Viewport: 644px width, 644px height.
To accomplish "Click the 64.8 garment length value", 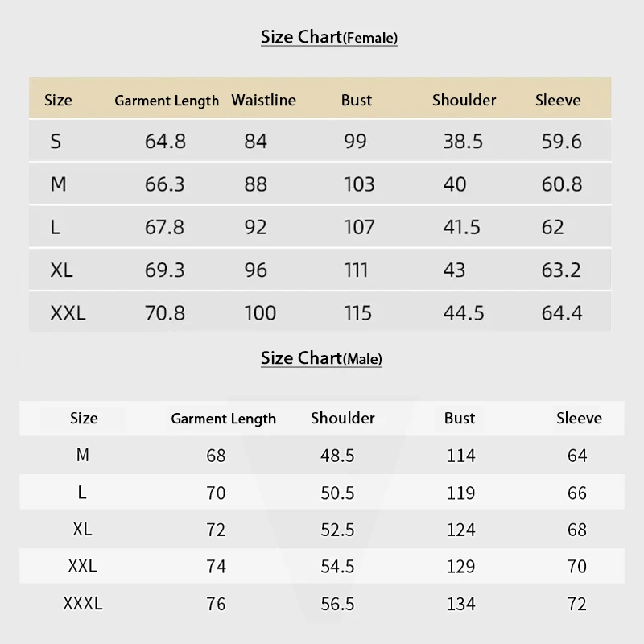I will [x=166, y=142].
